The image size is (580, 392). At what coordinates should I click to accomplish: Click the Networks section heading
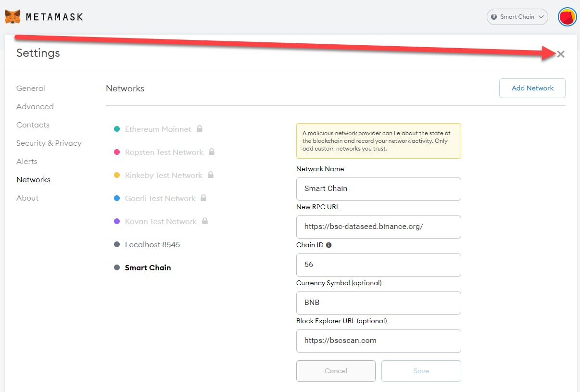[125, 89]
